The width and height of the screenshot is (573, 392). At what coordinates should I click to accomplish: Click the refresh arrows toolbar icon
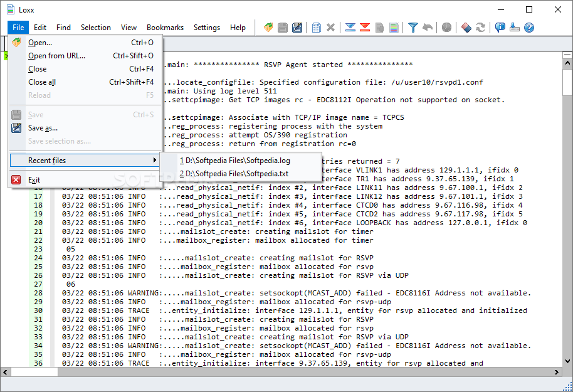click(x=481, y=28)
